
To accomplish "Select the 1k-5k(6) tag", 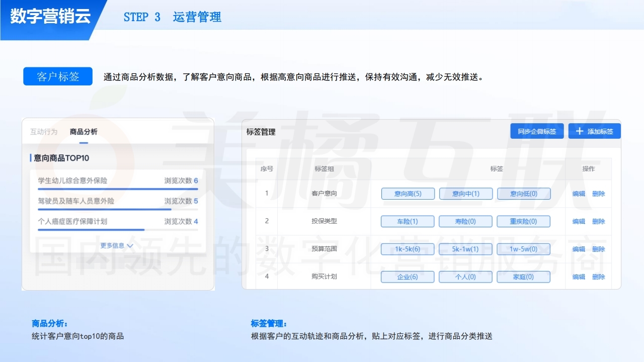I will (408, 249).
